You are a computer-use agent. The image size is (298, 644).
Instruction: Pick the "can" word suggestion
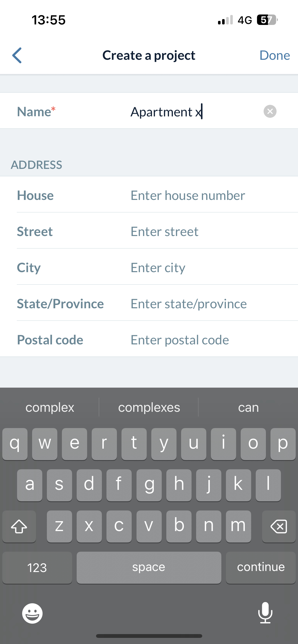(248, 407)
